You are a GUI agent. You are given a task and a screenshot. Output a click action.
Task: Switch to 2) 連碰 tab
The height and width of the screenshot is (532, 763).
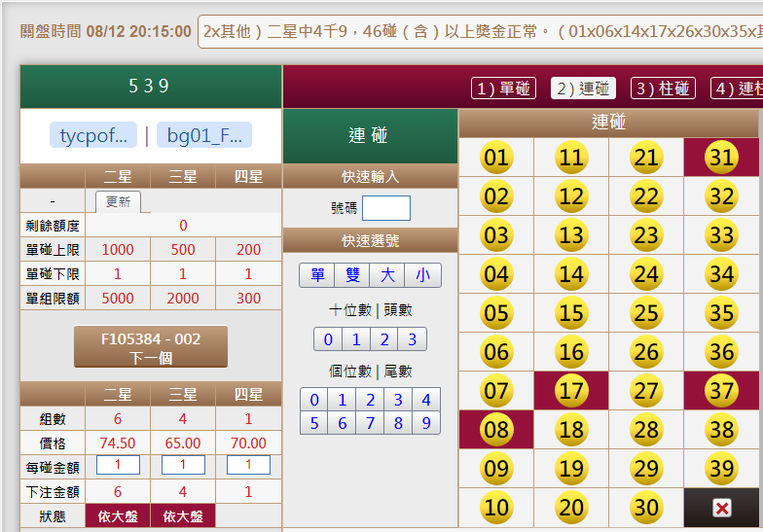[x=584, y=89]
